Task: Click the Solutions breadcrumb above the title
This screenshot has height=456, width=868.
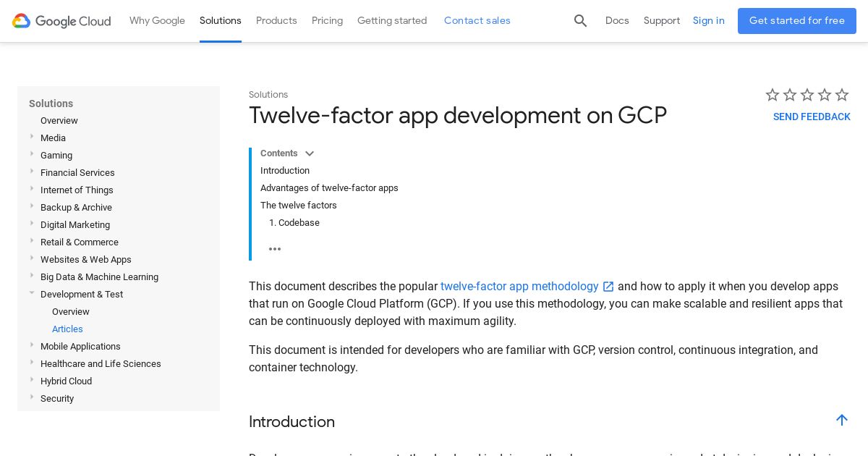Action: 268,95
